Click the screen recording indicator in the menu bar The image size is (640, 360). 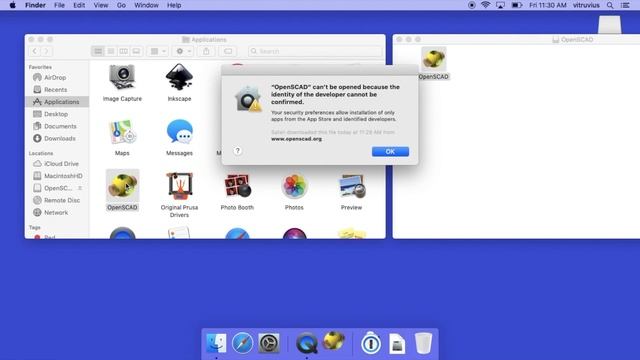[471, 5]
